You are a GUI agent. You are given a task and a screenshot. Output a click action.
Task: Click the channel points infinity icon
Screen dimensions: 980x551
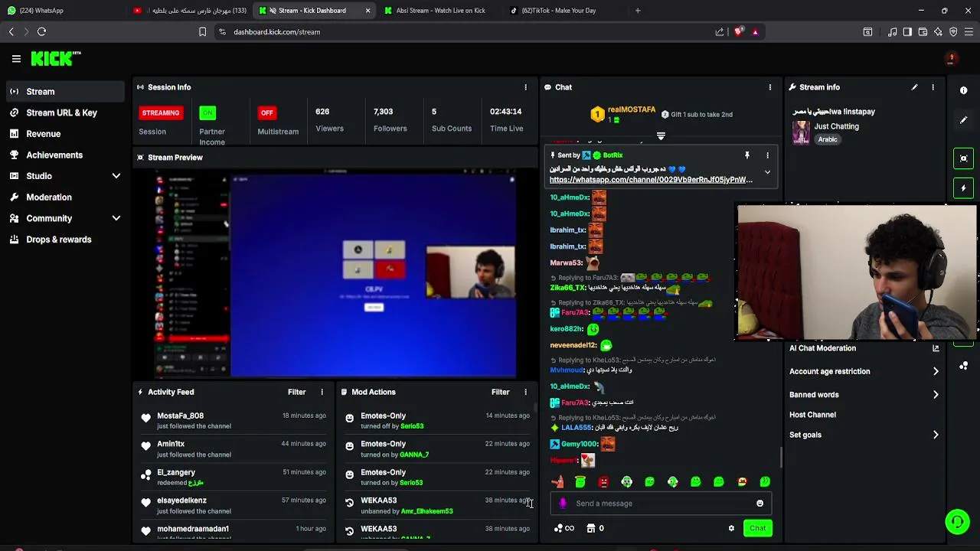click(x=563, y=528)
